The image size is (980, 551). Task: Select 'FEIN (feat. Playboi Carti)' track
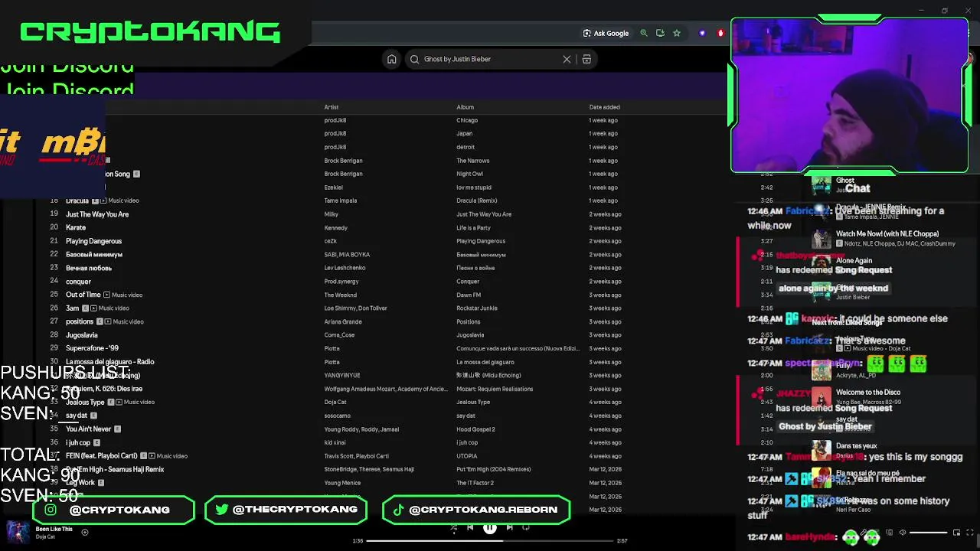[x=102, y=456]
